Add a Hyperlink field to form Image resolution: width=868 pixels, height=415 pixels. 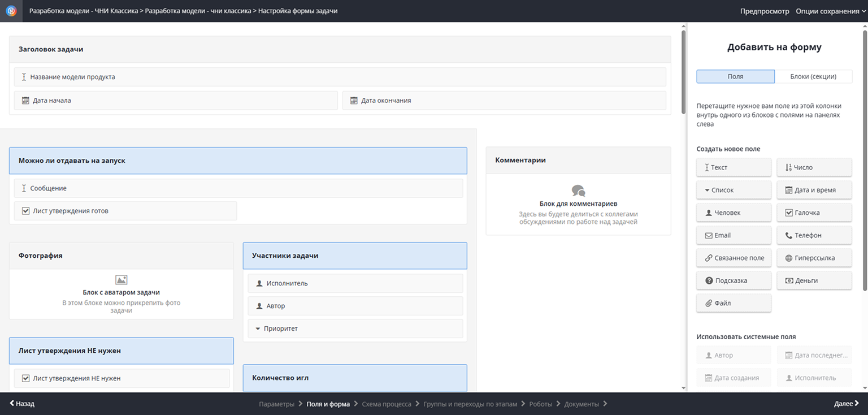pyautogui.click(x=814, y=258)
